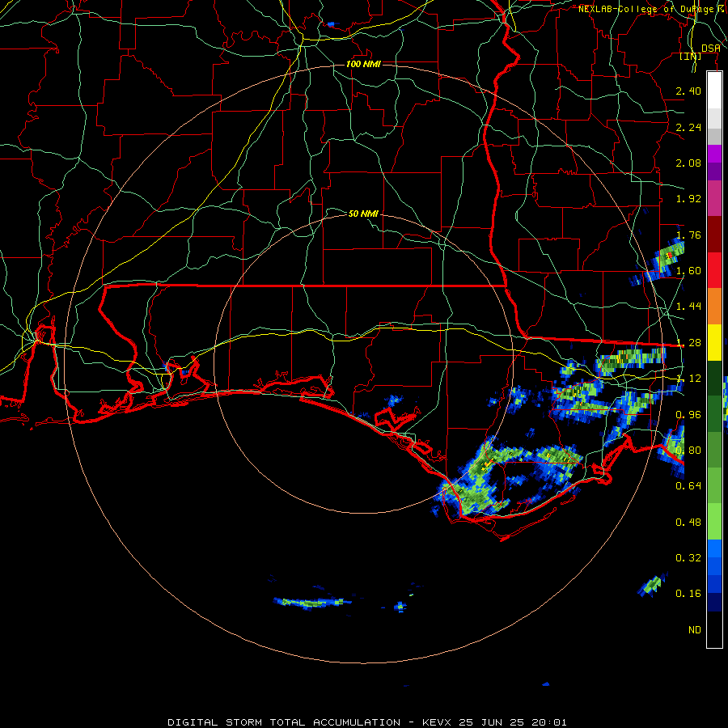
Task: Click the 0.96 legend value
Action: coord(688,415)
